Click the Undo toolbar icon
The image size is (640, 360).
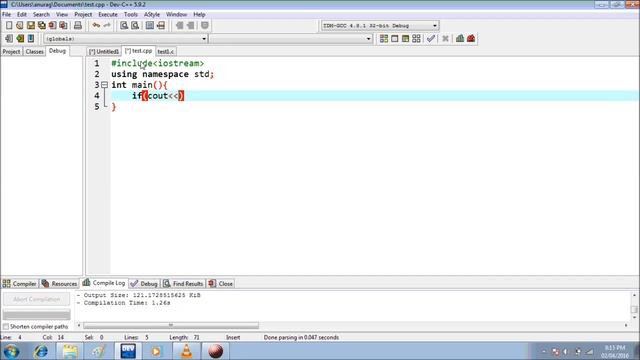coord(96,25)
